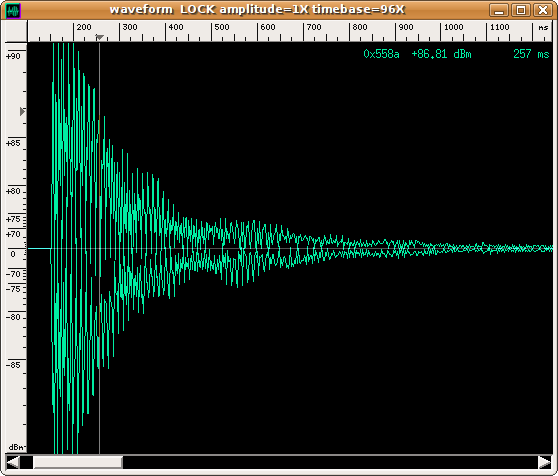The image size is (558, 476).
Task: Click the scrollbar track right of thumb
Action: tap(330, 462)
